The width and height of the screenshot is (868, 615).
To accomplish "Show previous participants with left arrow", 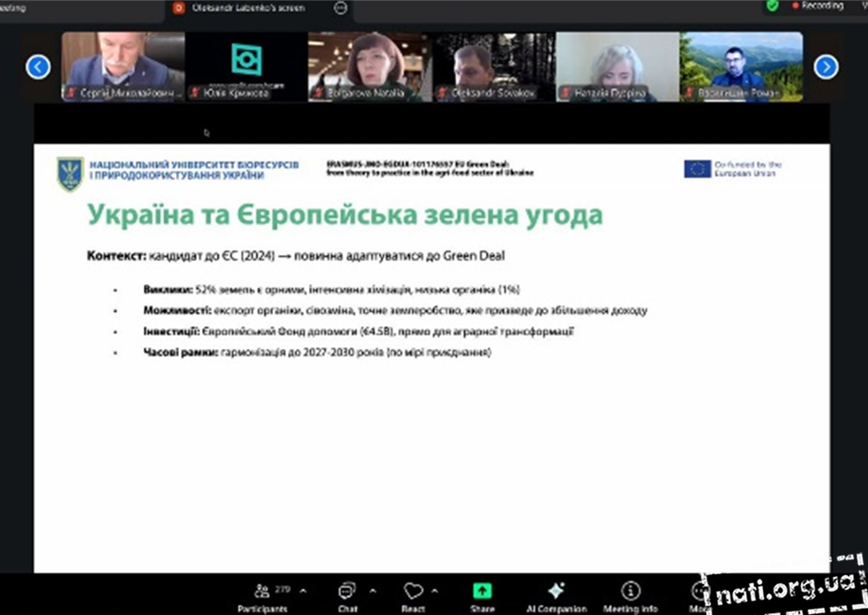I will tap(38, 67).
